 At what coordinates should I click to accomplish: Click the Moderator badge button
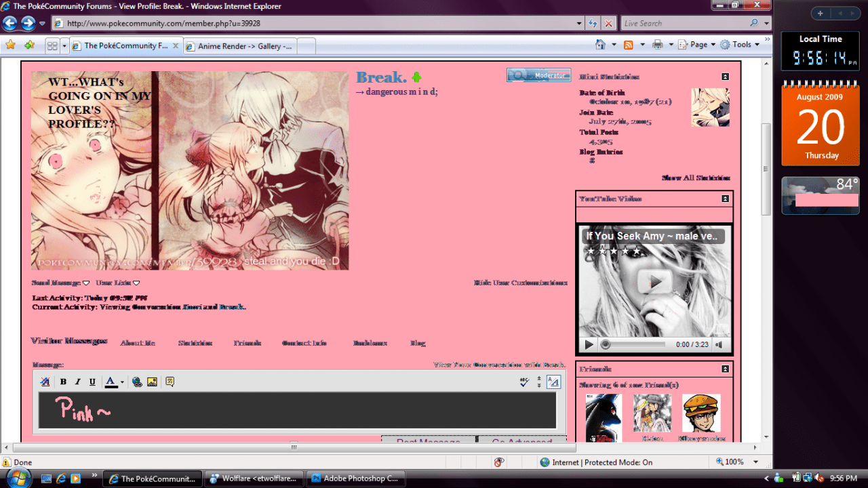pos(538,75)
